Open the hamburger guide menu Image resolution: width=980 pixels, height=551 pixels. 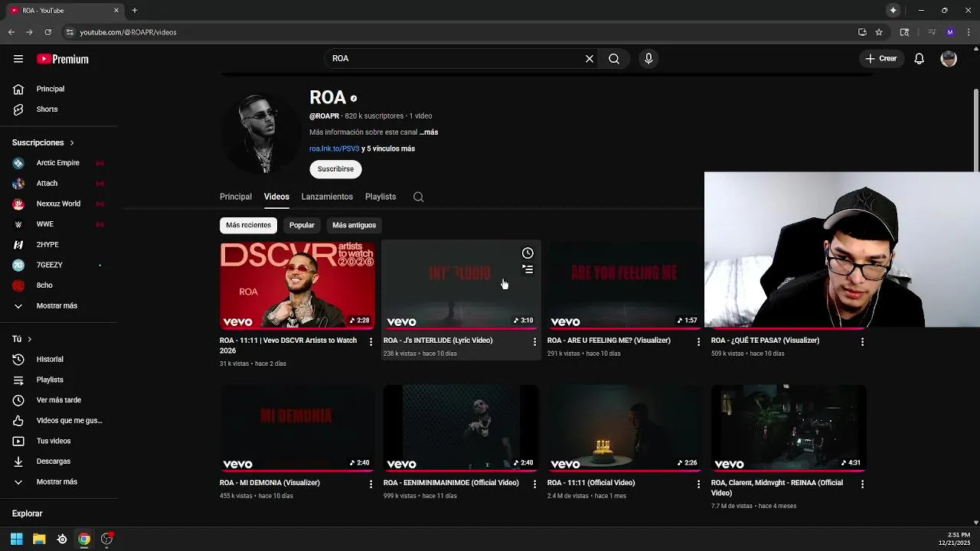(18, 59)
